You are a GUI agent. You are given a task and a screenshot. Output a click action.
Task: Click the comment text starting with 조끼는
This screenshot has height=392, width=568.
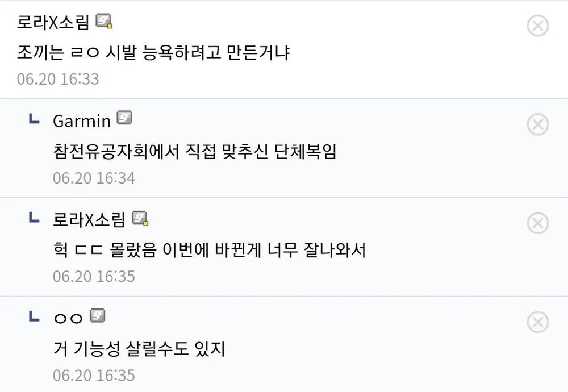[154, 53]
